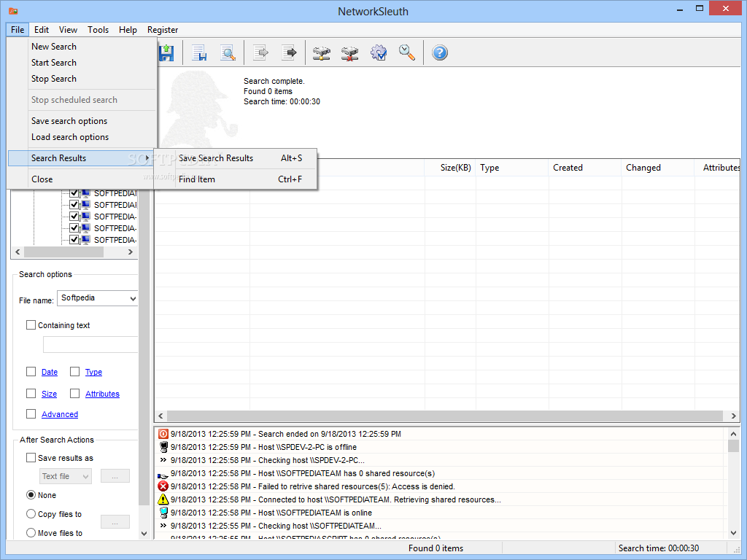Image resolution: width=747 pixels, height=560 pixels.
Task: Open the Advanced options link
Action: tap(60, 414)
